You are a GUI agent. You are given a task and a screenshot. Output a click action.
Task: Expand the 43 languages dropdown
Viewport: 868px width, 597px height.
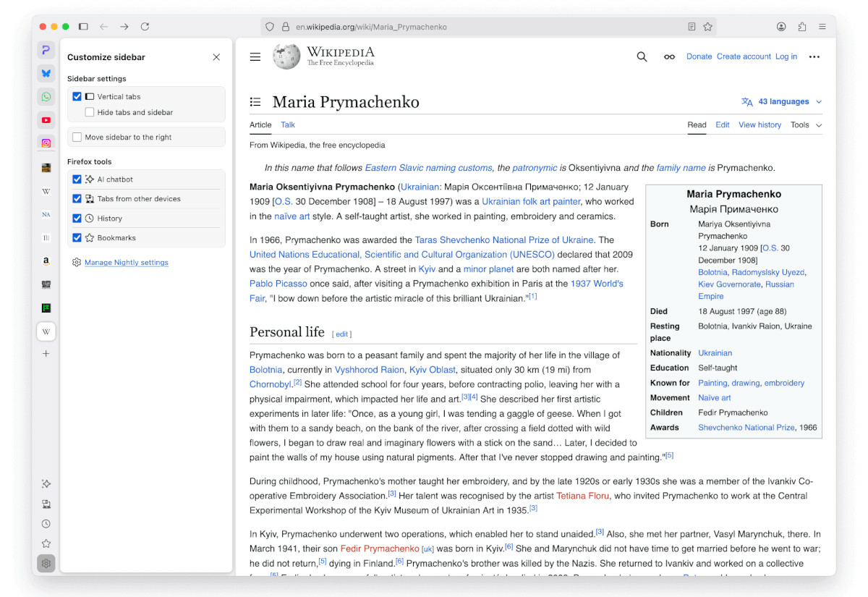pyautogui.click(x=782, y=102)
